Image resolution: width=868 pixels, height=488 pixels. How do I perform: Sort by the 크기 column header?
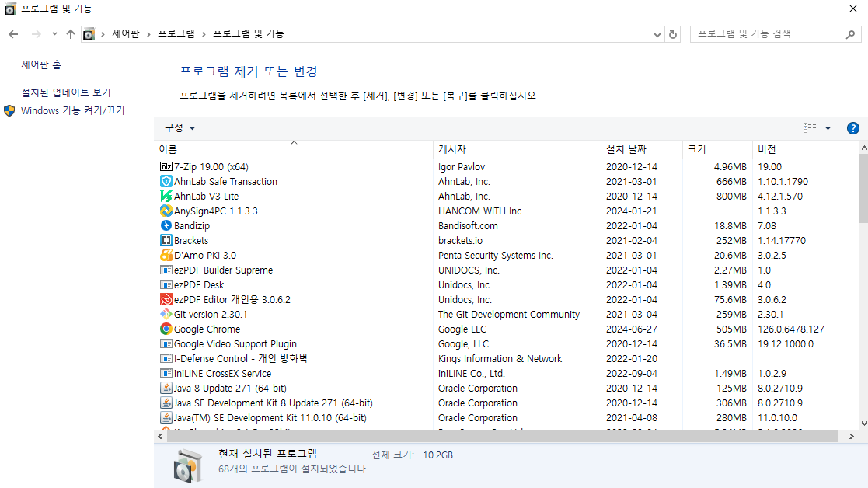717,149
